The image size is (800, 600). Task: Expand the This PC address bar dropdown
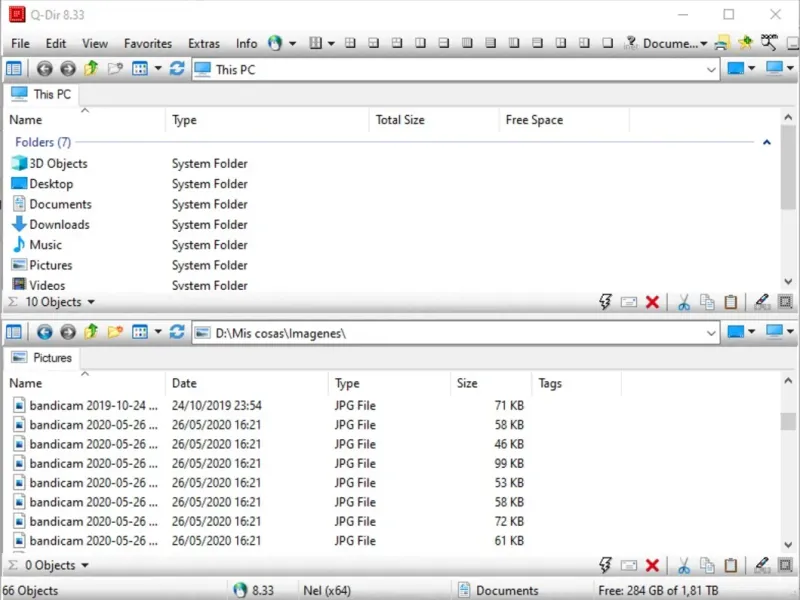[711, 69]
